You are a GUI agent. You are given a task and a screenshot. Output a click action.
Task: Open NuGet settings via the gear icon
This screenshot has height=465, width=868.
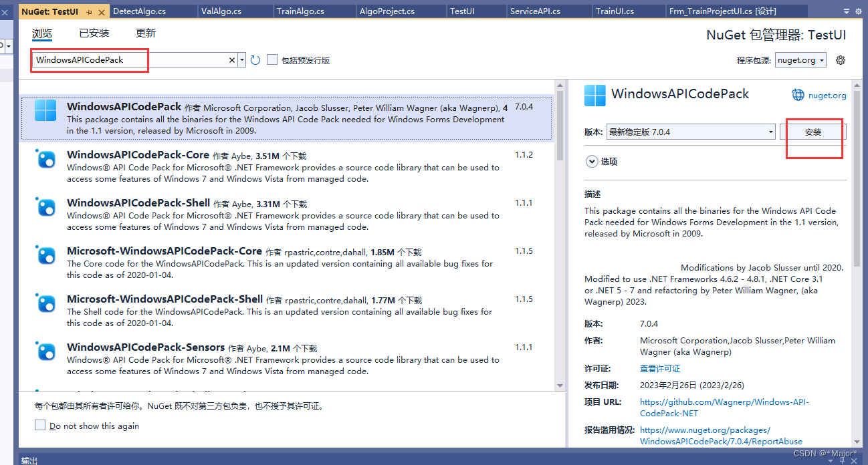[841, 59]
